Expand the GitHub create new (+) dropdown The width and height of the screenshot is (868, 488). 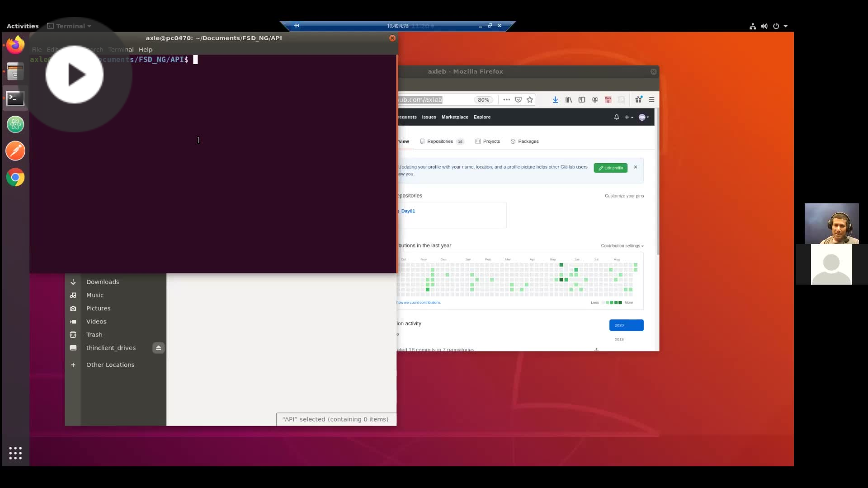[x=628, y=117]
